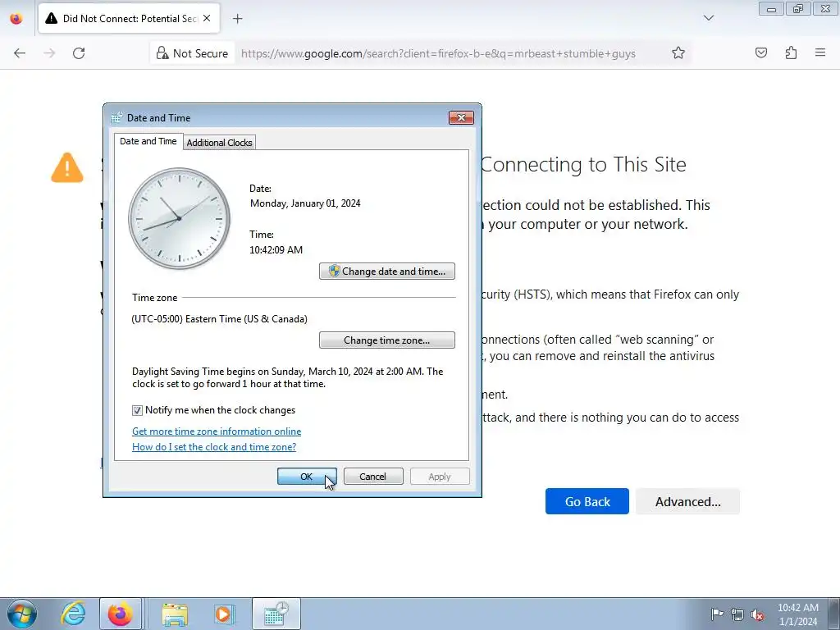Viewport: 840px width, 630px height.
Task: Click the network tray icon
Action: 737,614
